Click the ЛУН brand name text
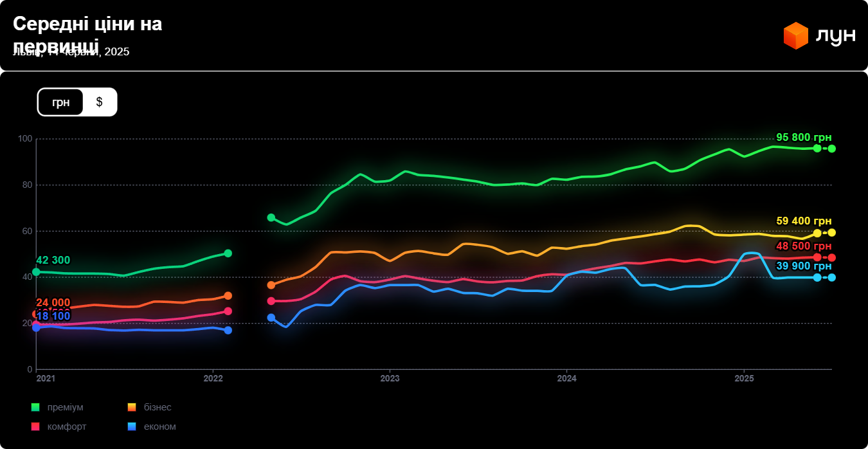This screenshot has height=449, width=868. [x=835, y=36]
